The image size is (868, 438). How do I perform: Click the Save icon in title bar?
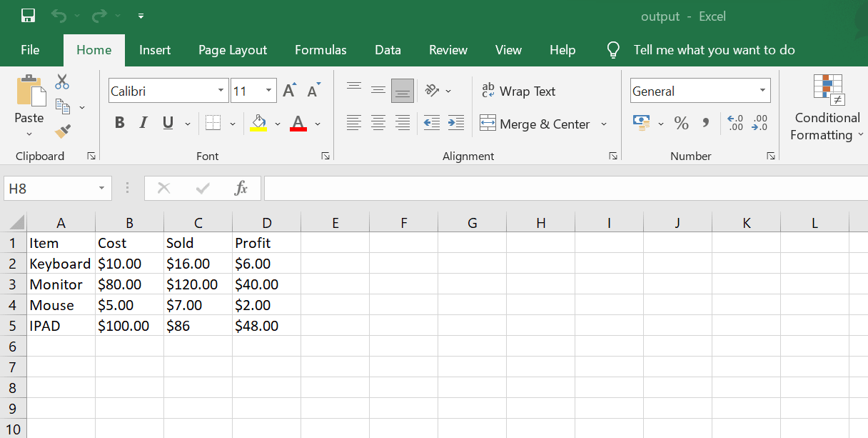click(29, 16)
